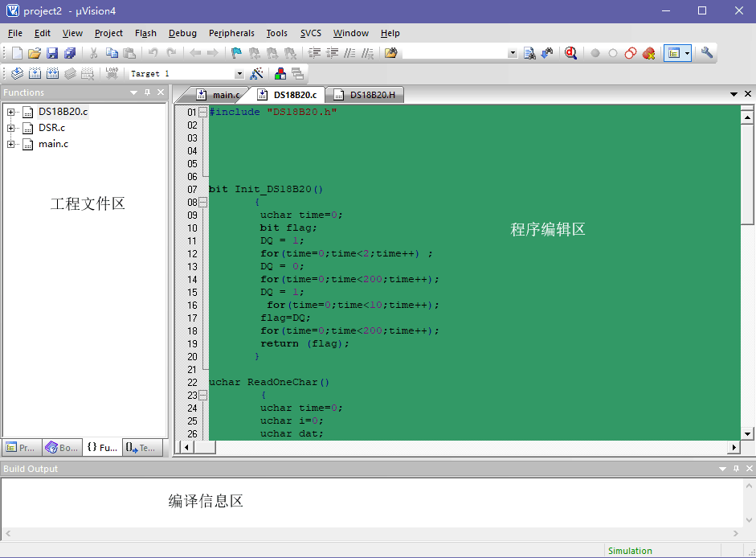Start the debug session icon

(570, 53)
